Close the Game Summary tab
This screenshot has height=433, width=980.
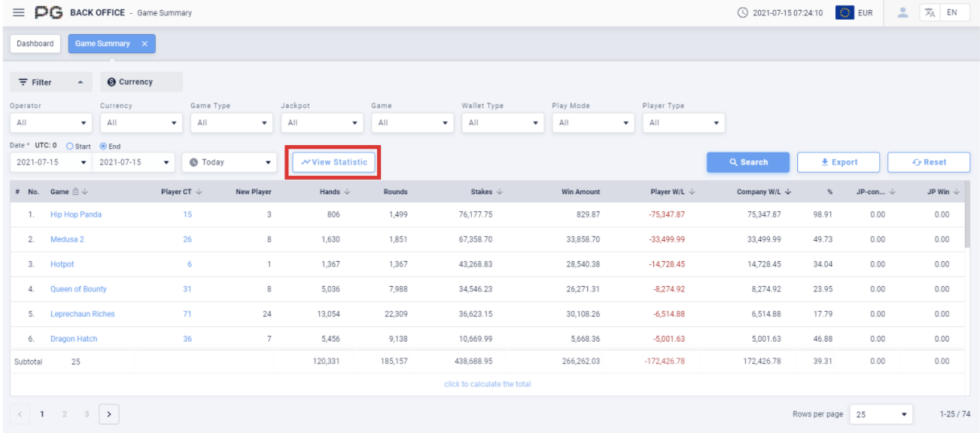145,44
